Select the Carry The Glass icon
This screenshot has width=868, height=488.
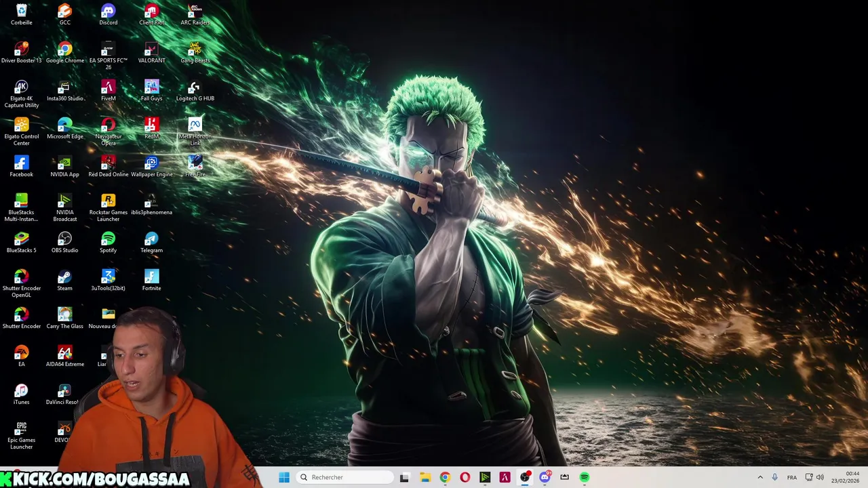pos(64,319)
